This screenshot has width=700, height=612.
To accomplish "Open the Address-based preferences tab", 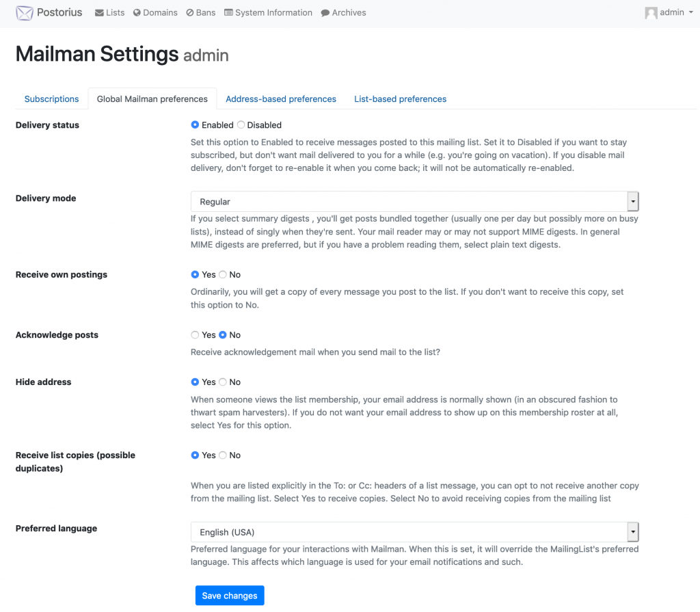I will point(281,99).
